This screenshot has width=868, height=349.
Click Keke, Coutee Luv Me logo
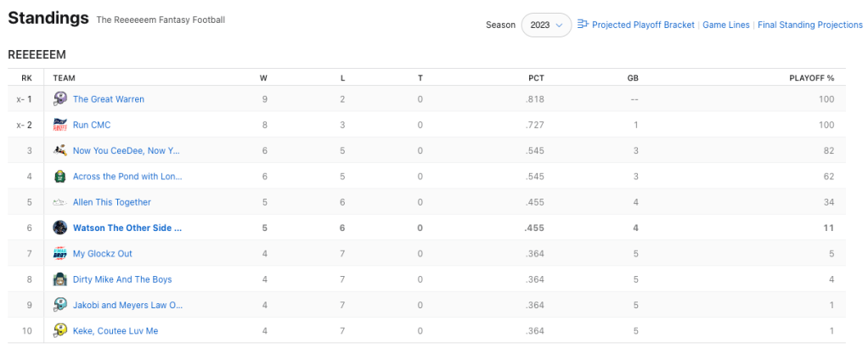[60, 330]
